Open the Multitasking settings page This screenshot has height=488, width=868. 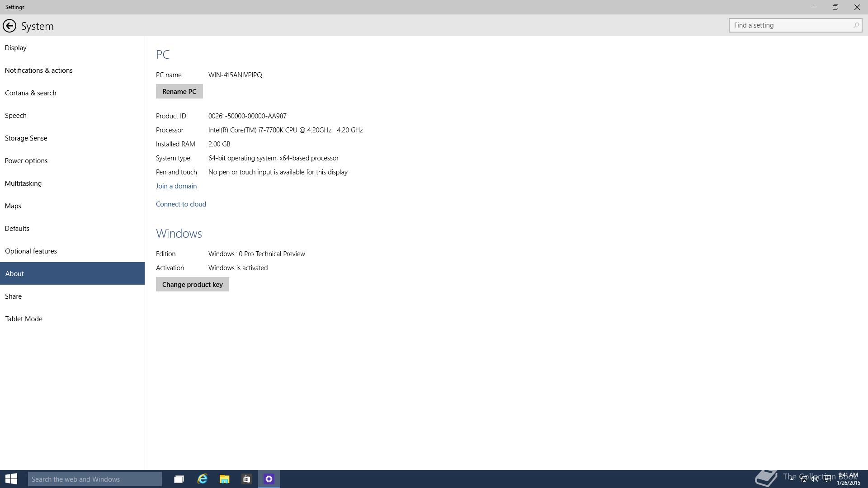(x=72, y=183)
